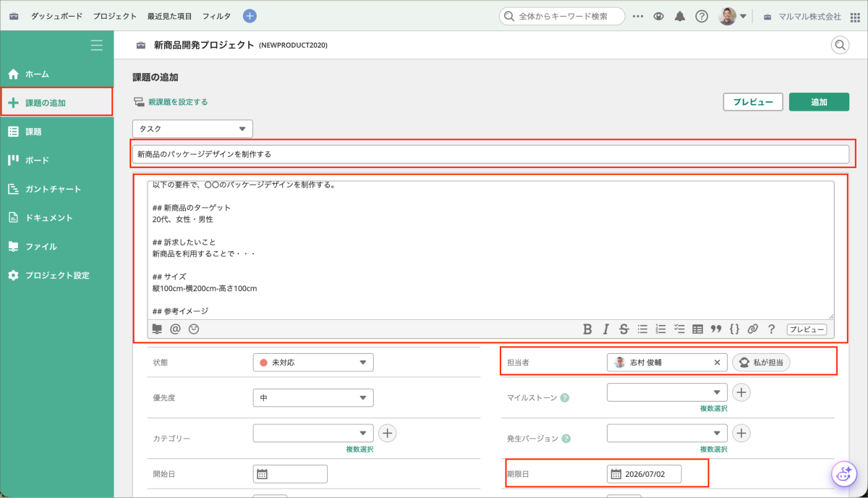Click the 期限日 field showing 2026/07/02

(644, 474)
